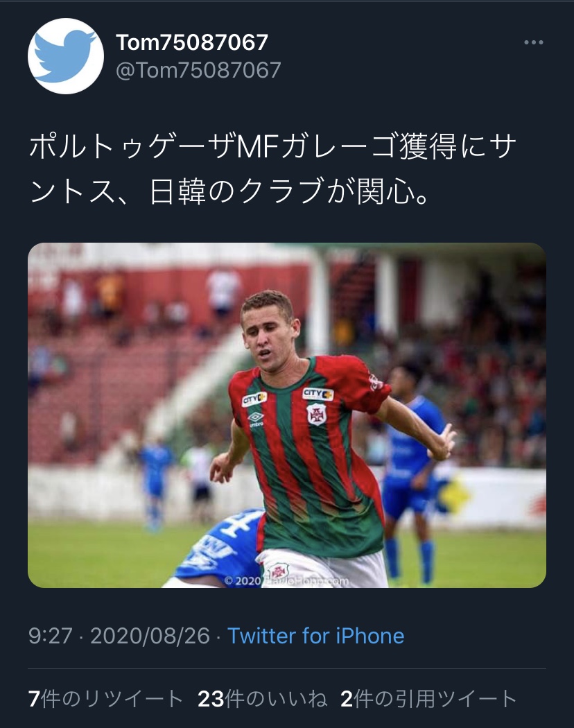Screen dimensions: 574x728
Task: Tap the retweet count number 7
Action: pos(34,698)
